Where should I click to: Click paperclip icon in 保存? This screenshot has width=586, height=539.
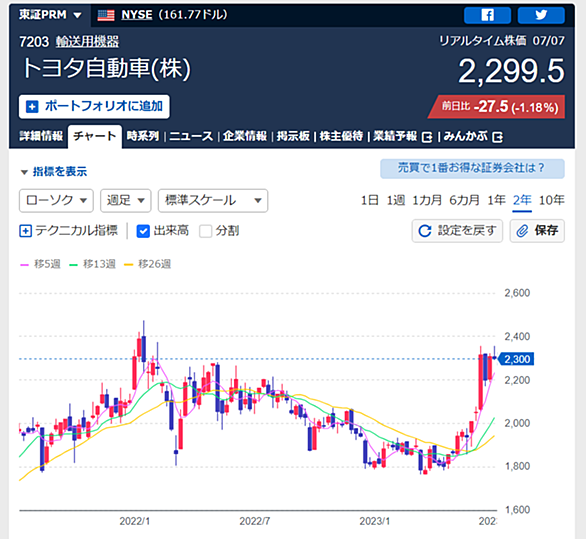[522, 231]
